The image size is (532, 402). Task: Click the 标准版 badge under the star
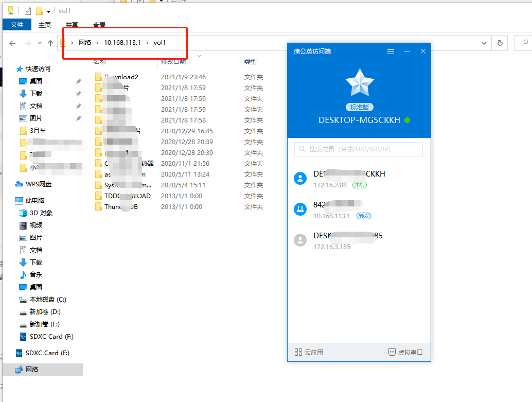point(360,107)
